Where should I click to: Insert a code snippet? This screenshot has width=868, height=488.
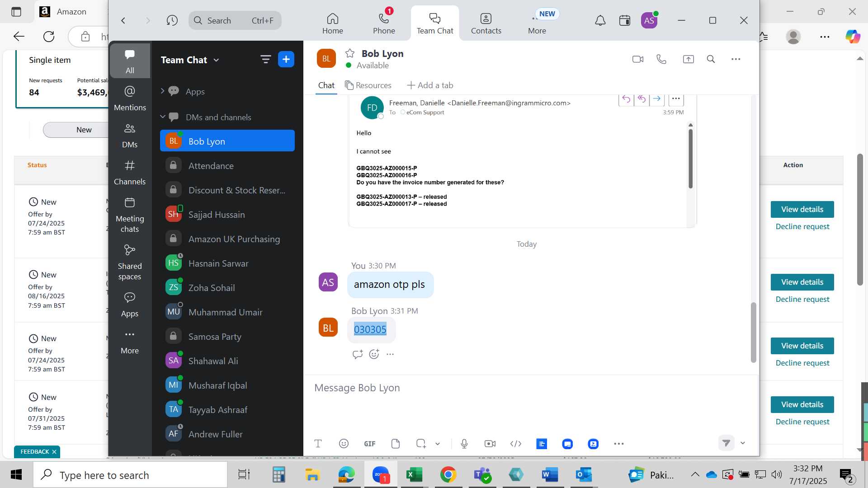pos(516,444)
